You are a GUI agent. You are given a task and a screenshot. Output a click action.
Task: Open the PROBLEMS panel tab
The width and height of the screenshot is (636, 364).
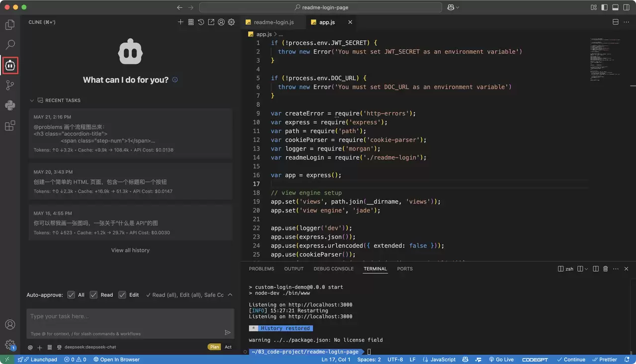(x=261, y=269)
